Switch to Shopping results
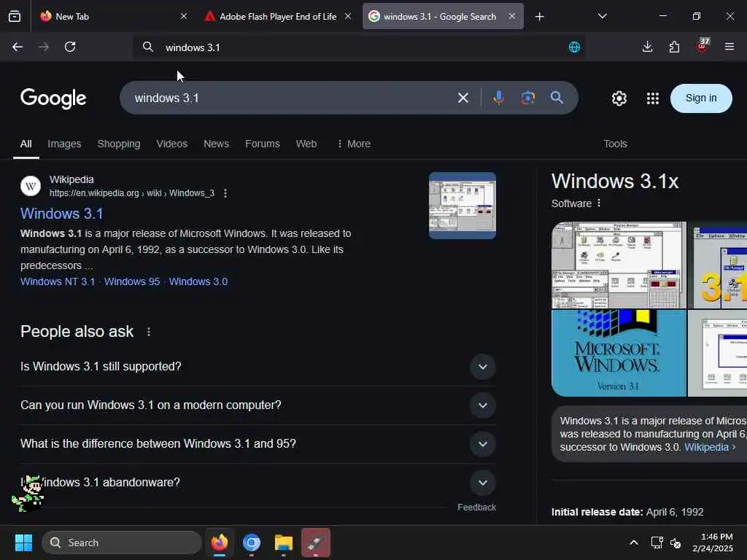The height and width of the screenshot is (560, 747). (x=119, y=144)
